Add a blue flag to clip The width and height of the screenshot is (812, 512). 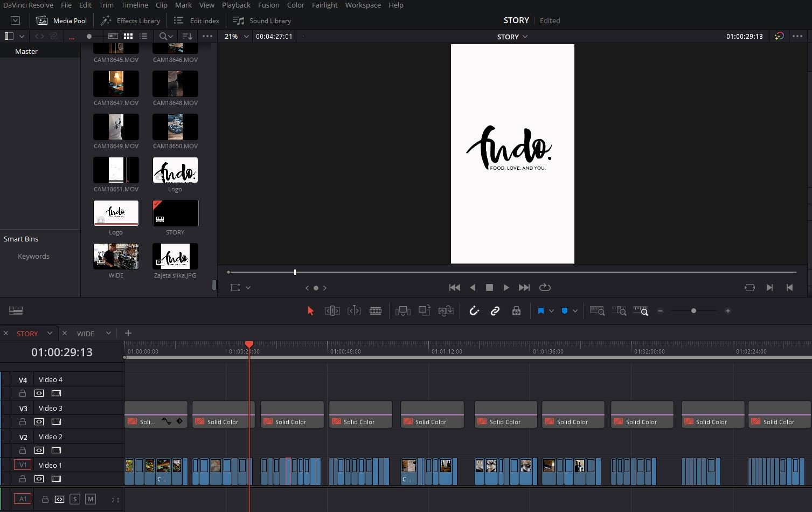tap(541, 311)
